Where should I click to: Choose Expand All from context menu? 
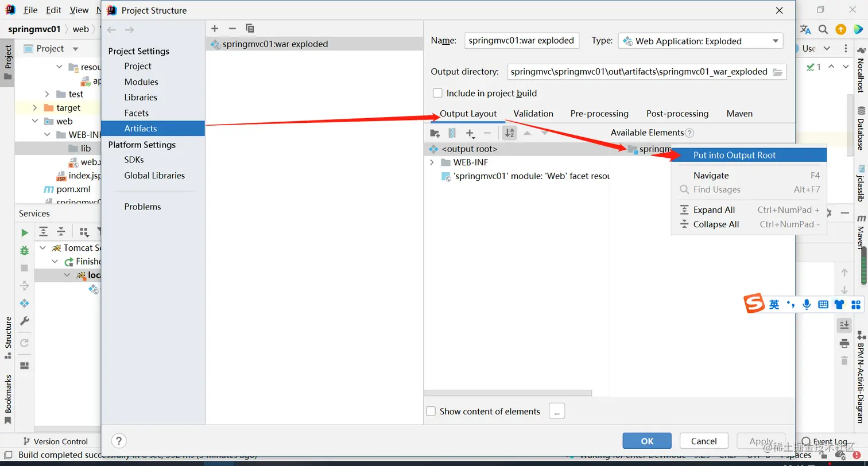(749, 210)
